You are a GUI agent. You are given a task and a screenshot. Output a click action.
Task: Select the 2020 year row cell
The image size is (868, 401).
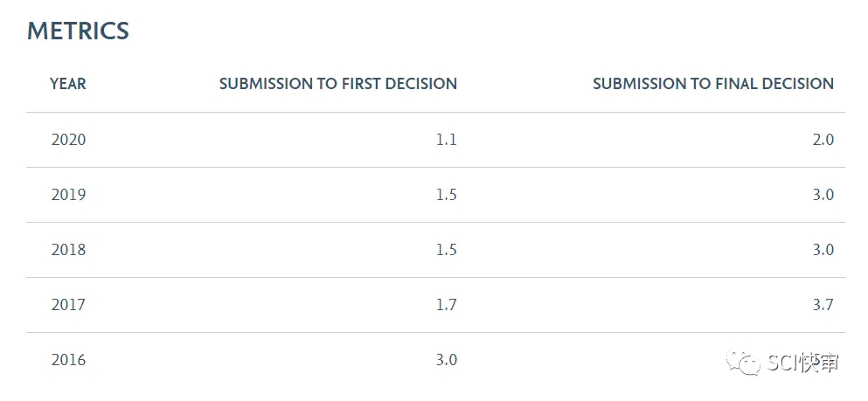coord(69,140)
